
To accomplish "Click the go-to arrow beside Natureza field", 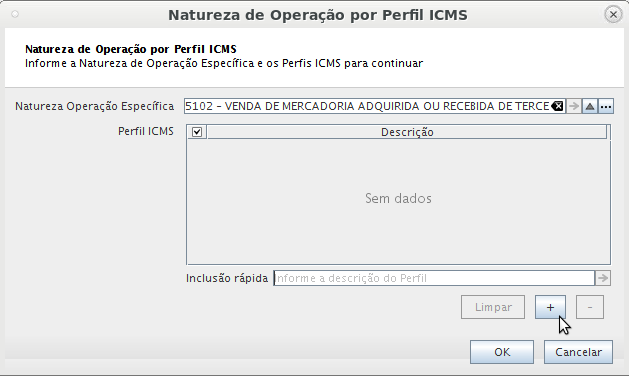I will pyautogui.click(x=574, y=106).
